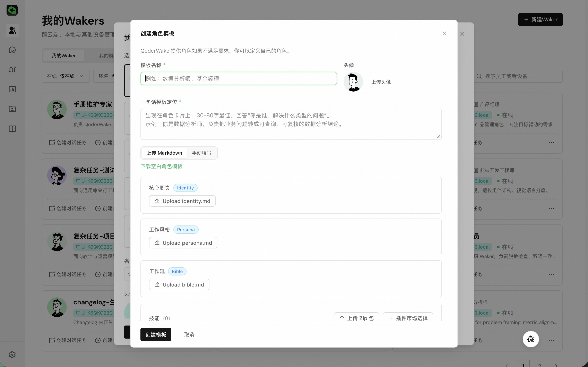588x367 pixels.
Task: Click the 复杂任务-项目 card avatar
Action: (x=57, y=241)
